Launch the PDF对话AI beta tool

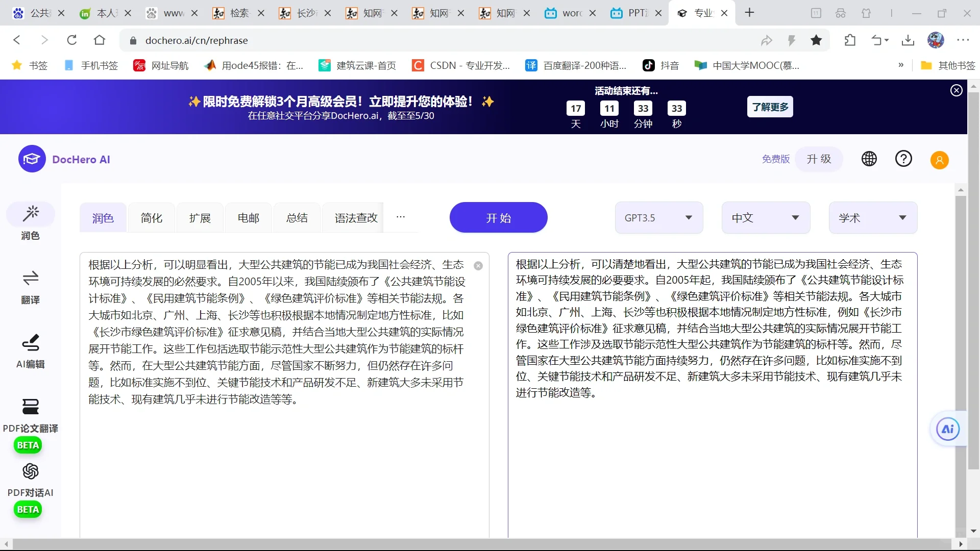click(30, 482)
